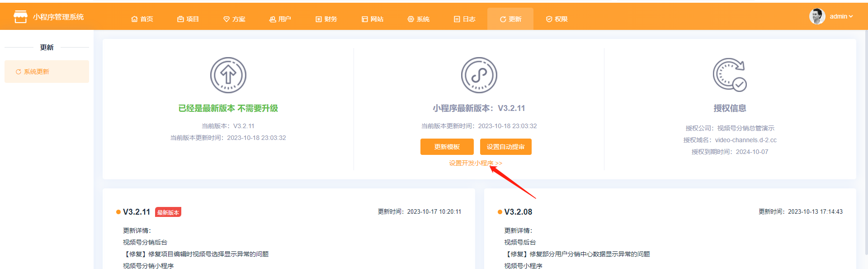Click the 授权公司 视频号分销总管演示 text

click(x=730, y=128)
